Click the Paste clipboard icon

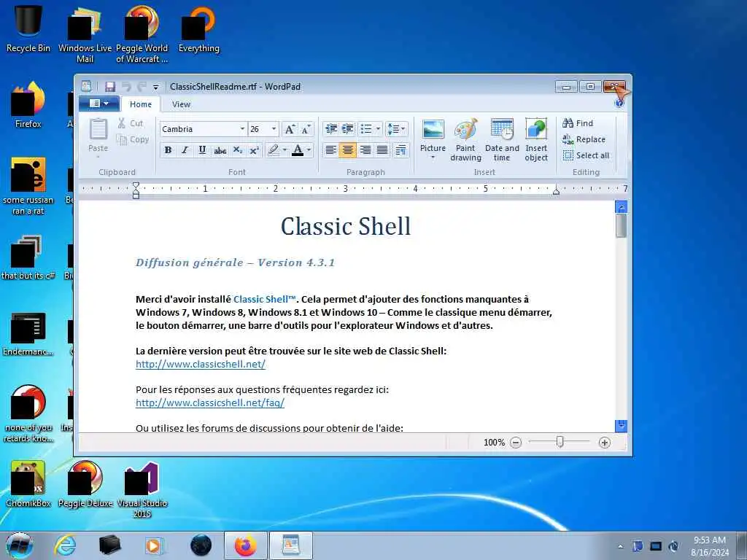98,130
